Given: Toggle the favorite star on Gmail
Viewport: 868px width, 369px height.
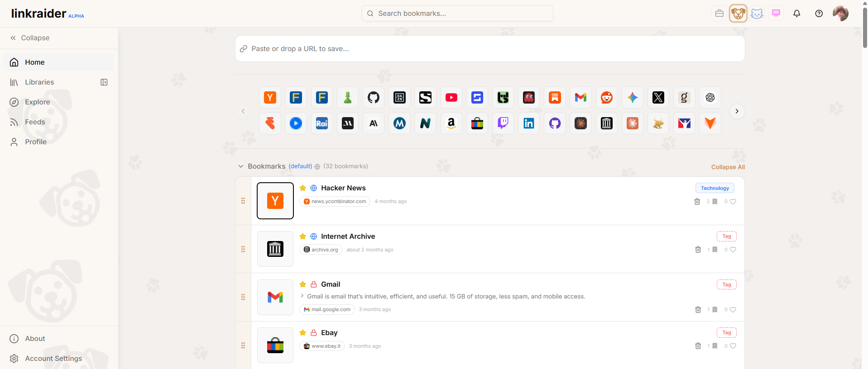Looking at the screenshot, I should [x=303, y=284].
